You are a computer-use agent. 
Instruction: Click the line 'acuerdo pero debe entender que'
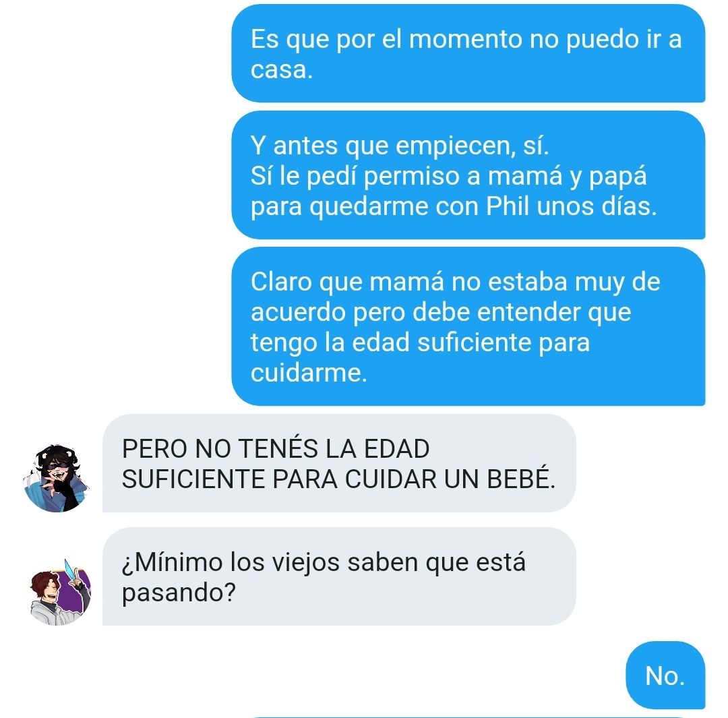point(441,313)
